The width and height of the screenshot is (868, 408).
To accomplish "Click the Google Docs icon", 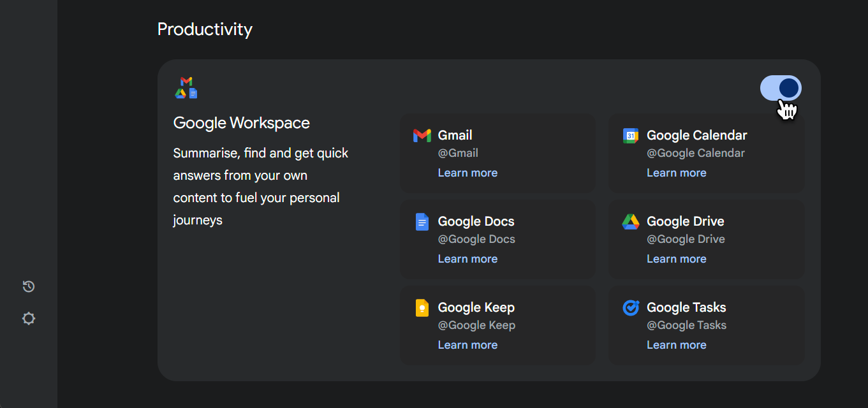I will 422,222.
